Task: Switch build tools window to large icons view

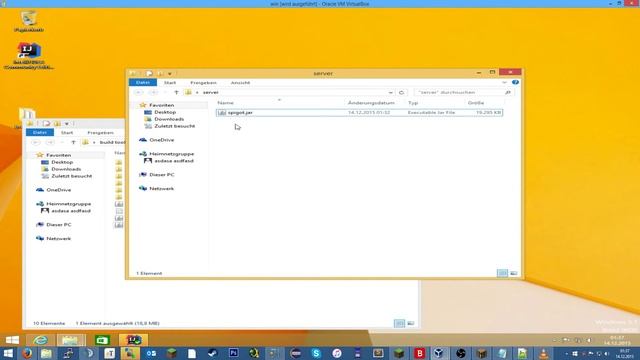Action: click(x=411, y=323)
